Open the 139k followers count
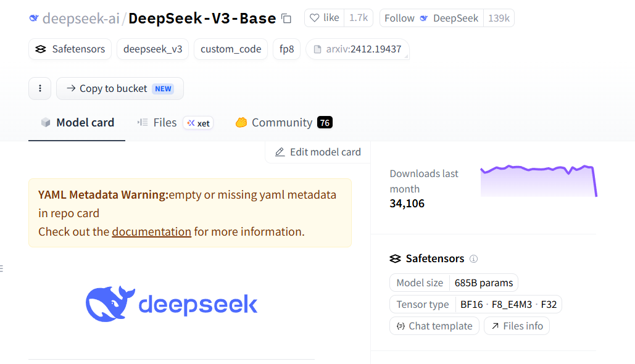 pos(499,19)
